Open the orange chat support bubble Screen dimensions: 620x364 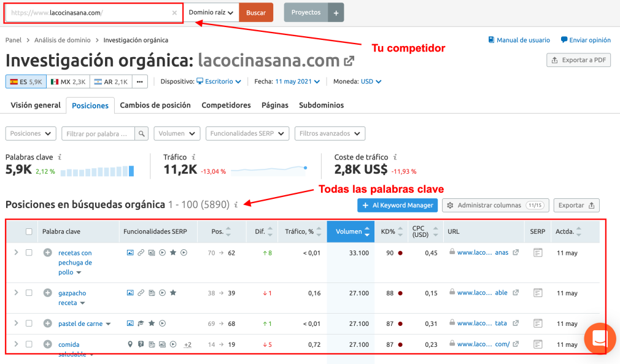(x=600, y=339)
